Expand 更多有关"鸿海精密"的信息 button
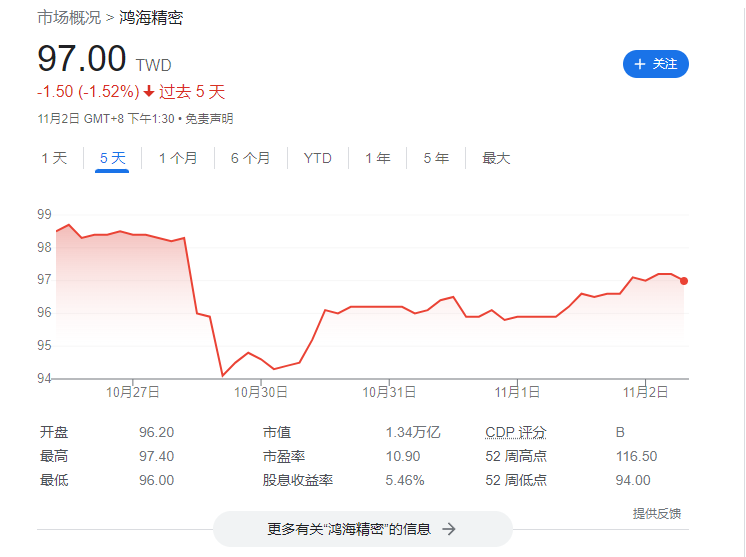 point(362,529)
